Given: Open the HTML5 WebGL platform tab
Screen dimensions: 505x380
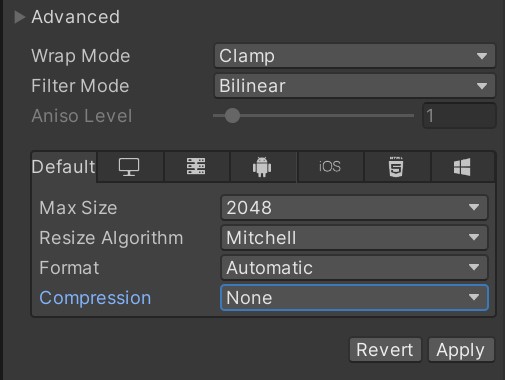Looking at the screenshot, I should coord(397,167).
